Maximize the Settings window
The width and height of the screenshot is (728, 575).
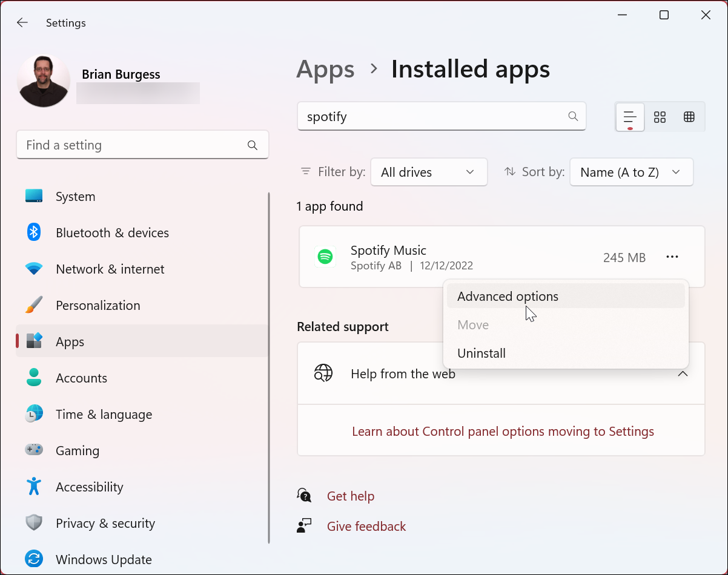[x=664, y=15]
